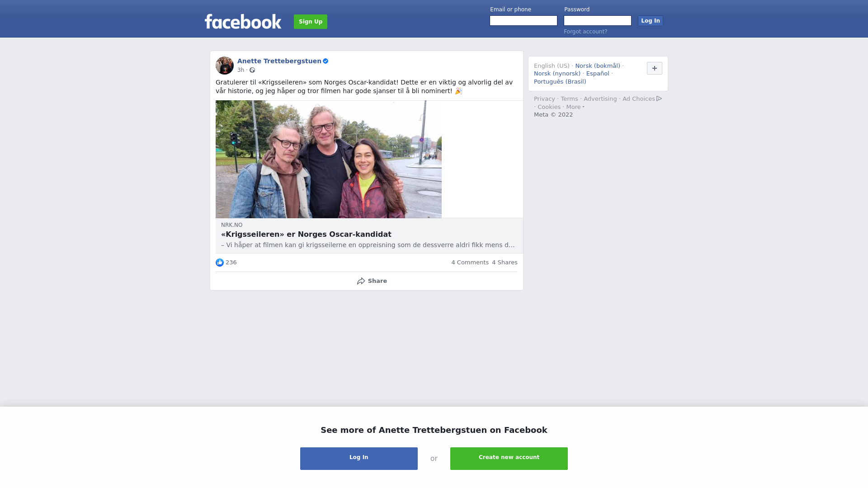Viewport: 868px width, 488px height.
Task: Expand the More footer dropdown
Action: click(x=575, y=107)
